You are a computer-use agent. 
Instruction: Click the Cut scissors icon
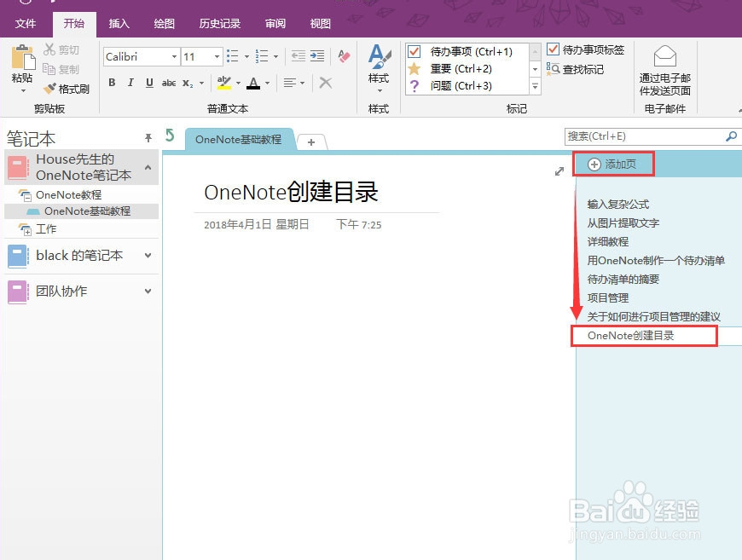(x=49, y=49)
